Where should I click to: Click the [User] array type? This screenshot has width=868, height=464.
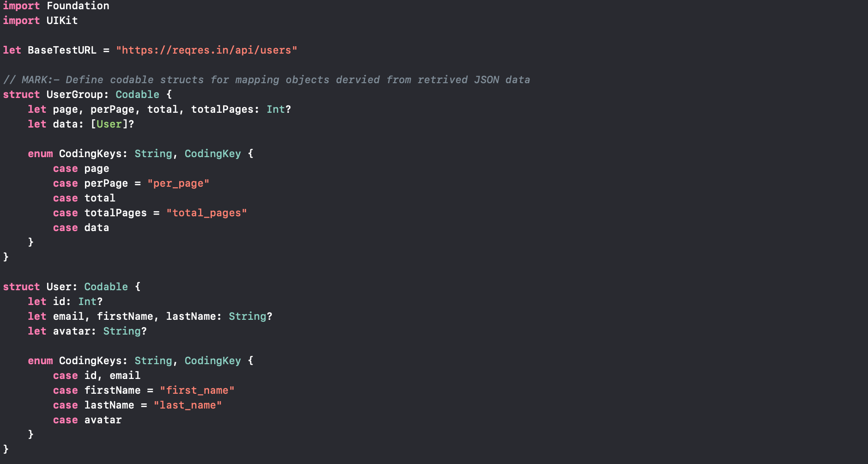109,124
